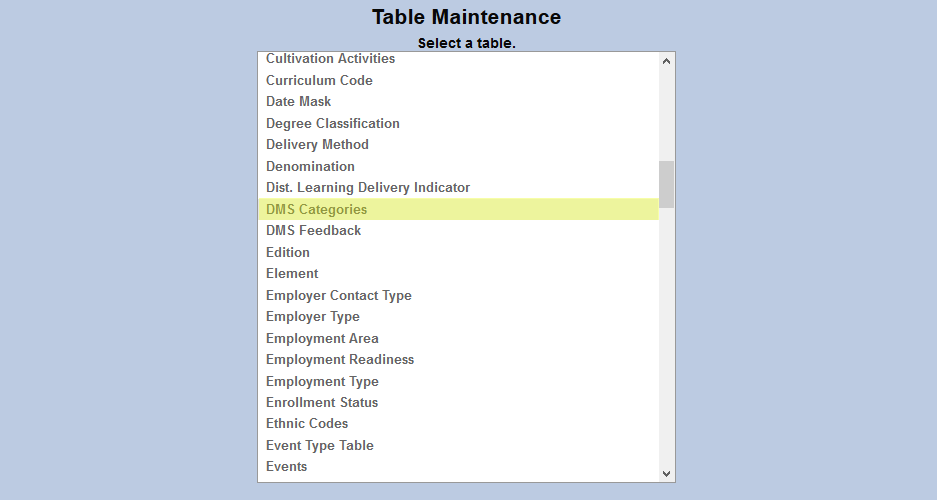Click the table list scrollbar thumb
937x500 pixels.
click(x=666, y=184)
